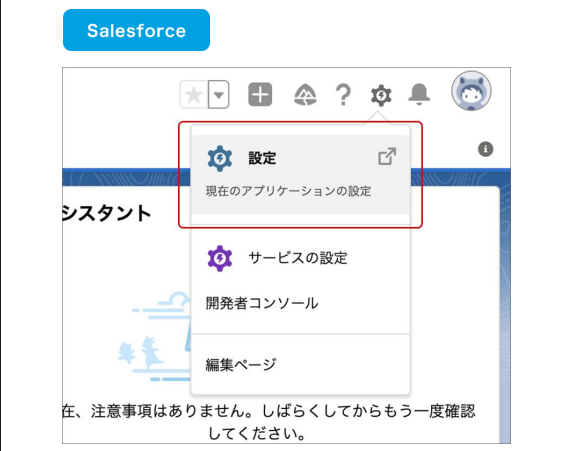The height and width of the screenshot is (451, 575).
Task: Open the notifications bell
Action: click(419, 94)
